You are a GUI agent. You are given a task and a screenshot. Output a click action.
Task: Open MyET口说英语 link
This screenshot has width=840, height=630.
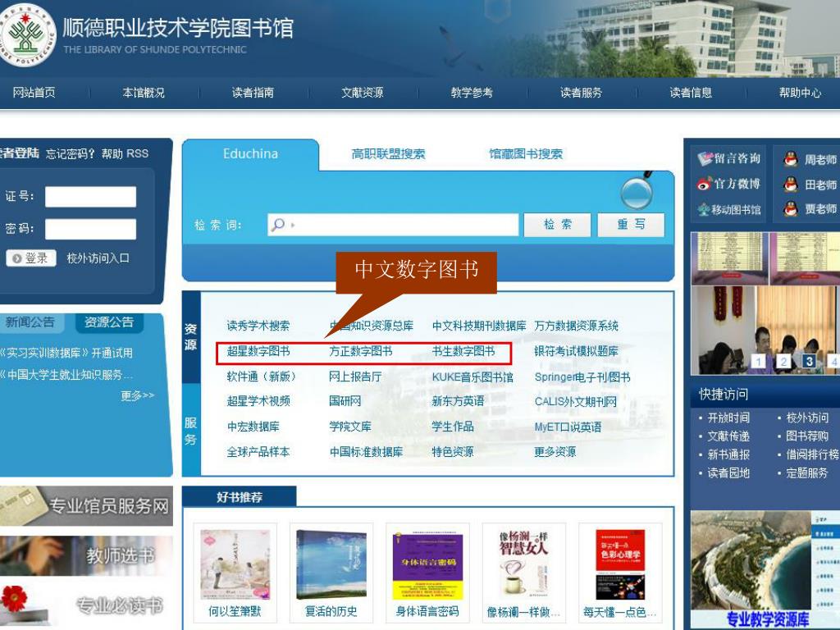point(568,427)
